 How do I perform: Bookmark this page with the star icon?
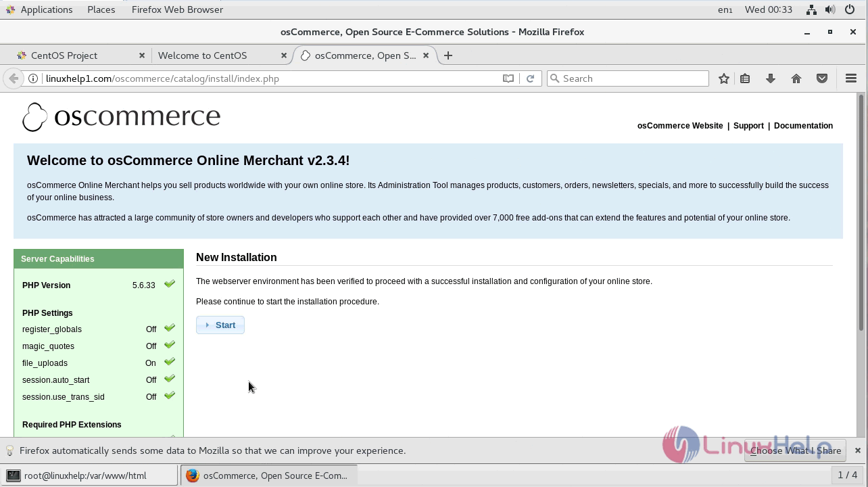pos(724,78)
